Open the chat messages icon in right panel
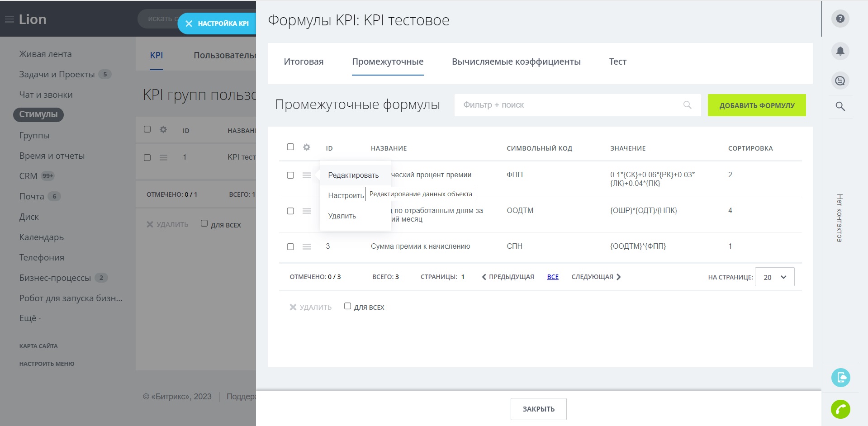Screen dimensions: 868x426 click(840, 81)
